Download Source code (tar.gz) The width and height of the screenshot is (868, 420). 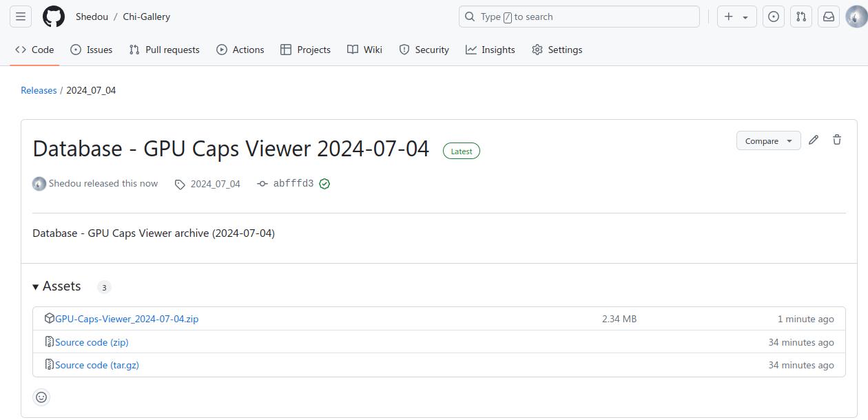pyautogui.click(x=97, y=365)
